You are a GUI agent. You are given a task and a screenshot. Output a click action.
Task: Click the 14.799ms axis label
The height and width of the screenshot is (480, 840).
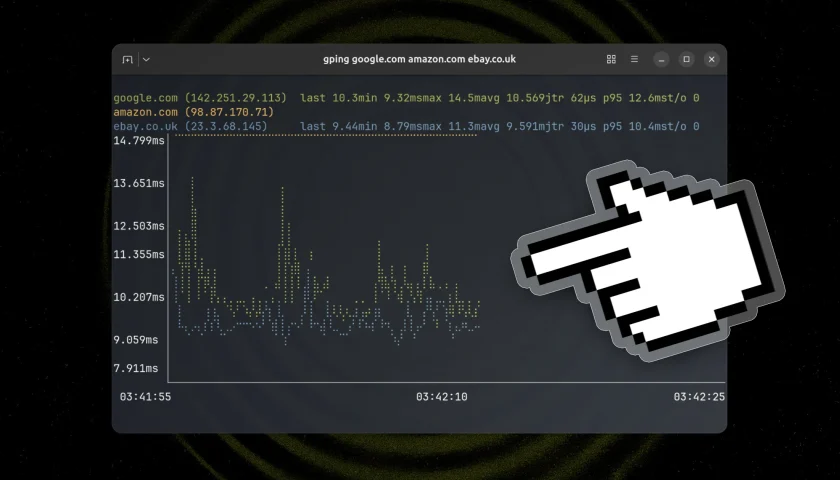139,140
